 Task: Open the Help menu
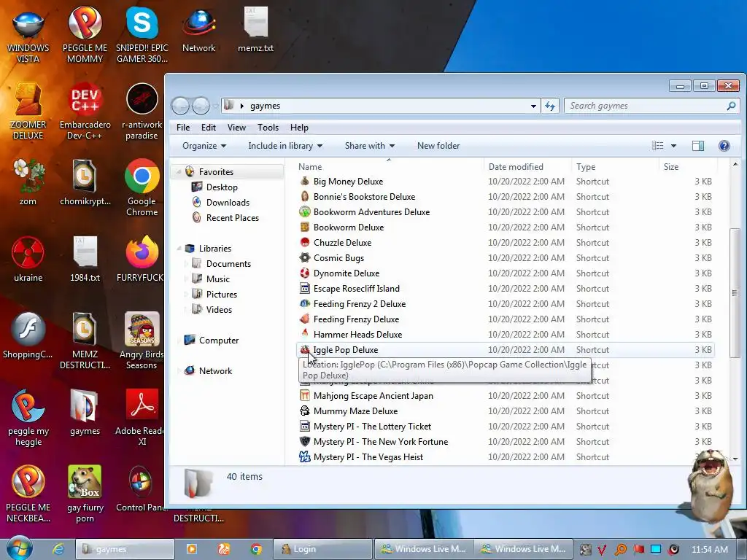(299, 128)
